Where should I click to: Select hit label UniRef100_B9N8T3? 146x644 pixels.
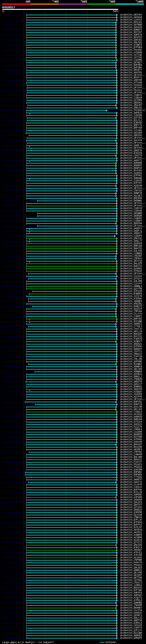click(x=131, y=30)
